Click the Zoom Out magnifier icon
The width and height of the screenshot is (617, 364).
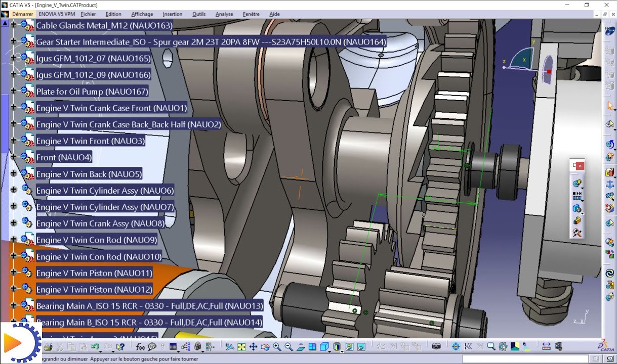[x=289, y=347]
